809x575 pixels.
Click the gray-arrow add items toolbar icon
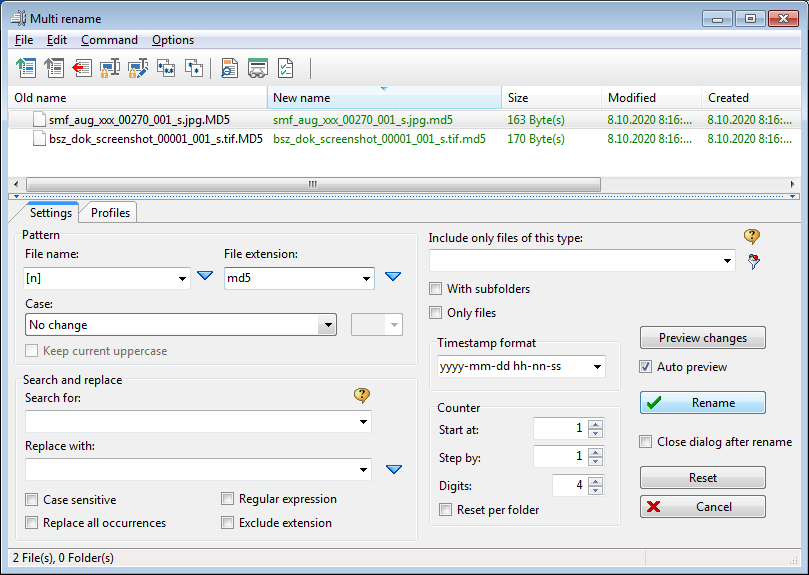click(54, 68)
